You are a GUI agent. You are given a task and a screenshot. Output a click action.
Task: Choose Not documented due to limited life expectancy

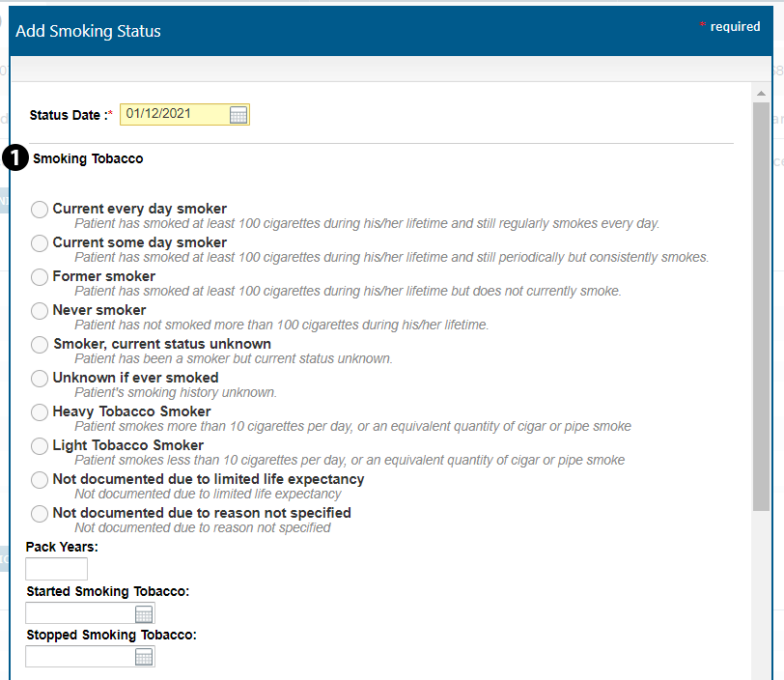coord(40,480)
